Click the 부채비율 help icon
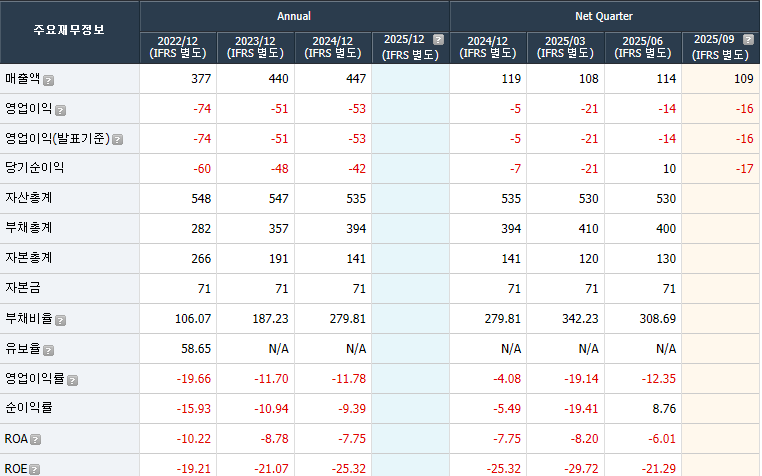This screenshot has width=762, height=476. pyautogui.click(x=62, y=320)
